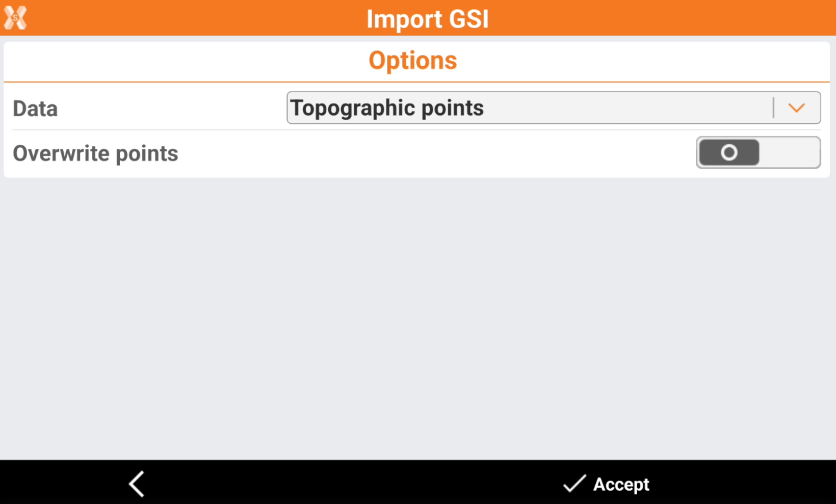Click the Import GSI title bar
This screenshot has width=836, height=504.
427,18
